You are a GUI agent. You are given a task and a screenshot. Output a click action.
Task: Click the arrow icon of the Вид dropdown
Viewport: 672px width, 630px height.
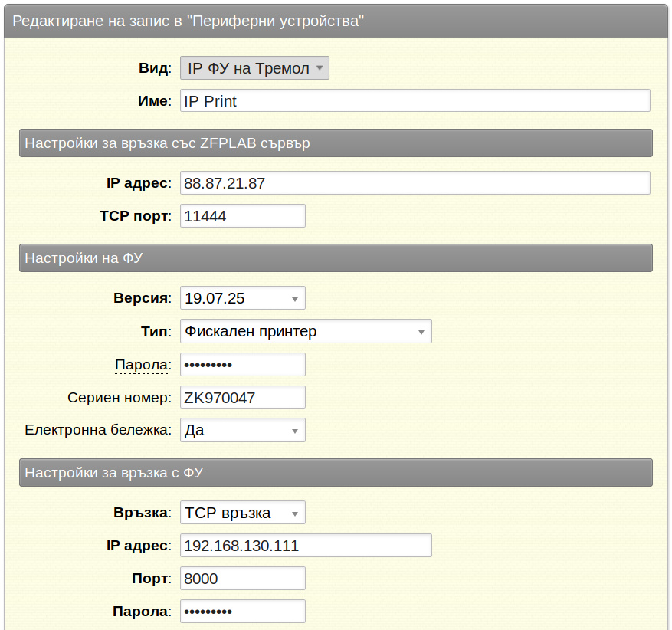pos(320,67)
